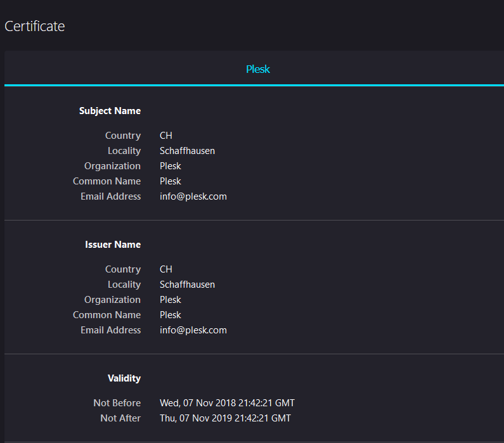
Task: Click Plesk Common Name value under Subject Name
Action: (171, 181)
